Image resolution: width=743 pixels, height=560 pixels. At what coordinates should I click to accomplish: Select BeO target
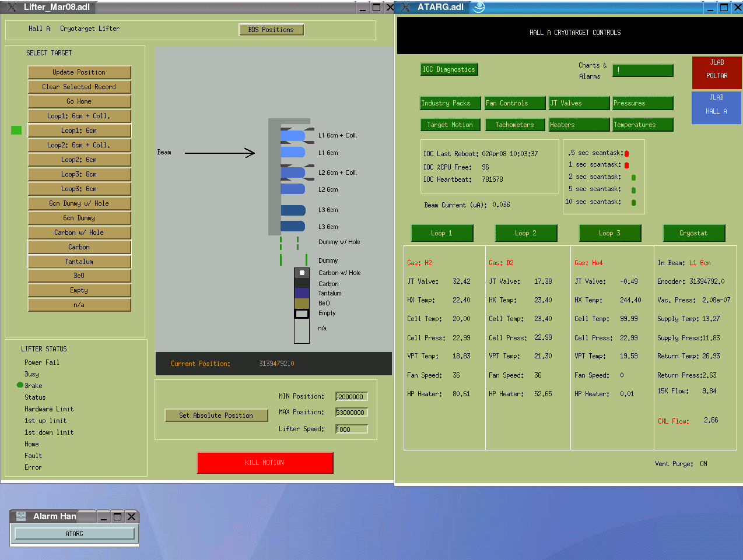(x=79, y=276)
